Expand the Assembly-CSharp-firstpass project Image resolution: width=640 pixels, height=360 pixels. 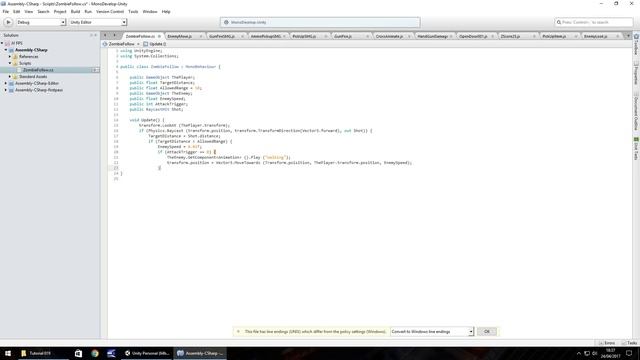pyautogui.click(x=6, y=90)
